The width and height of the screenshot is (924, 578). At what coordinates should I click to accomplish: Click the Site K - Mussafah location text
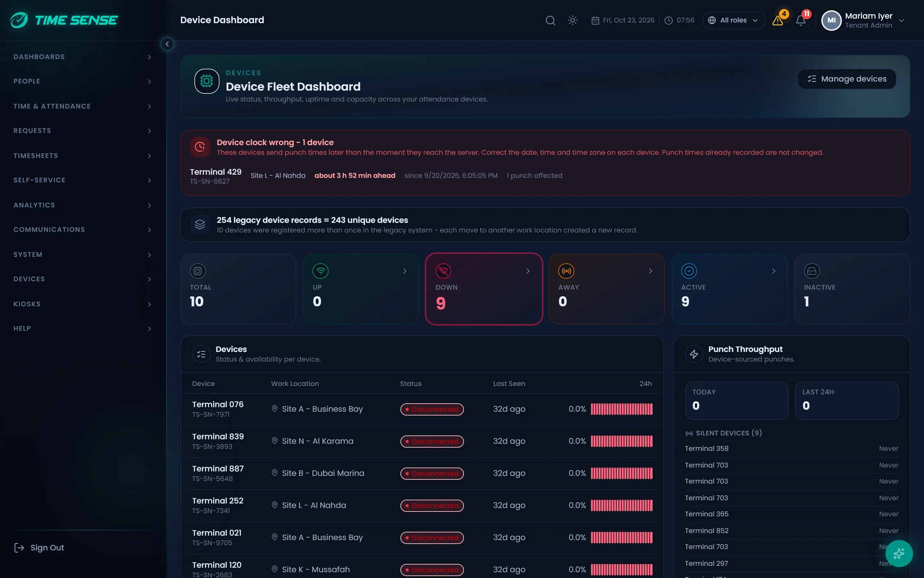tap(316, 569)
